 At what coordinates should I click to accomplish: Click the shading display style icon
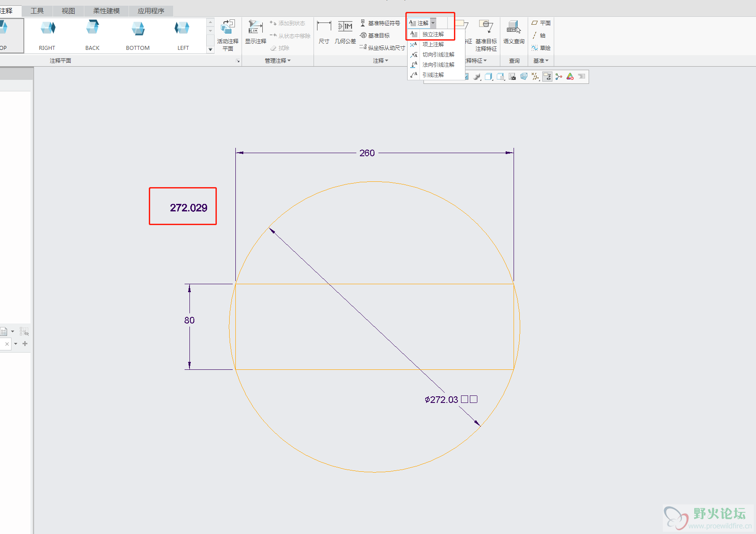[x=477, y=77]
